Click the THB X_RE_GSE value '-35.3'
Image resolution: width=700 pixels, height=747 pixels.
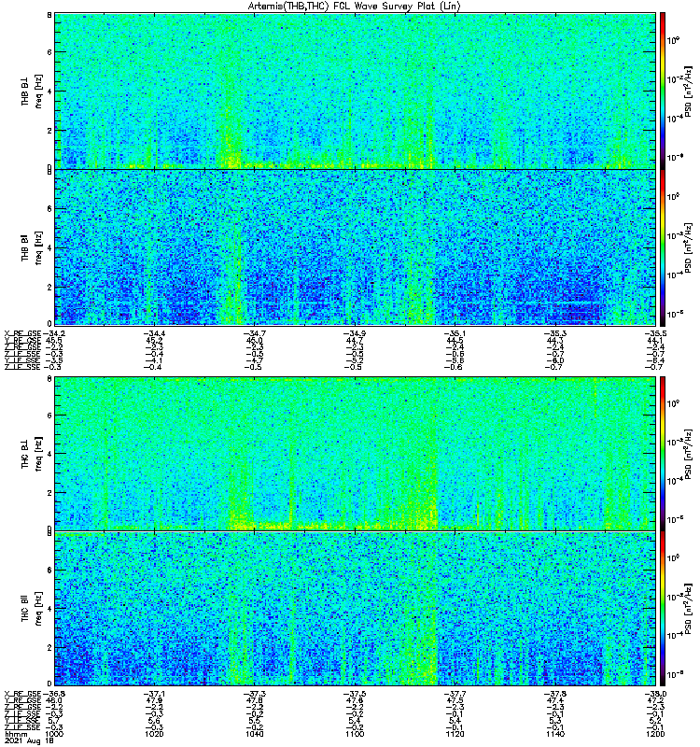555,333
